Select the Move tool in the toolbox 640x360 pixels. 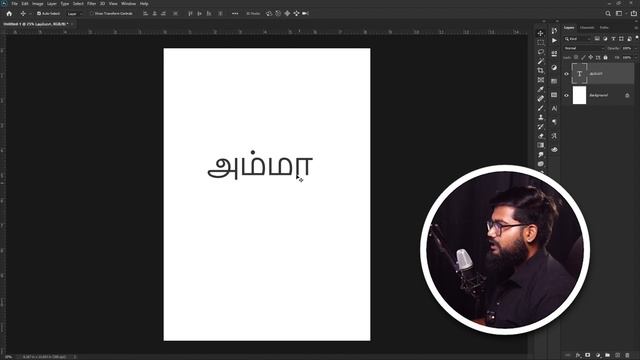540,33
